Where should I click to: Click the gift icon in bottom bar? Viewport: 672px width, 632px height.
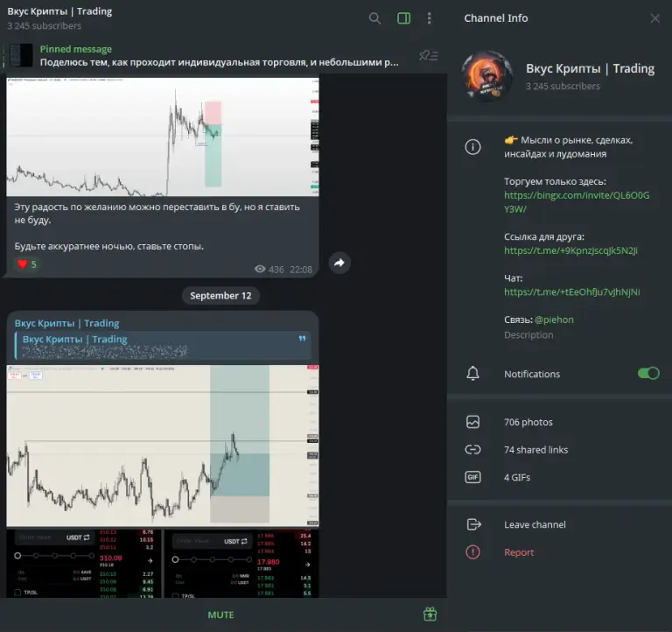point(430,614)
